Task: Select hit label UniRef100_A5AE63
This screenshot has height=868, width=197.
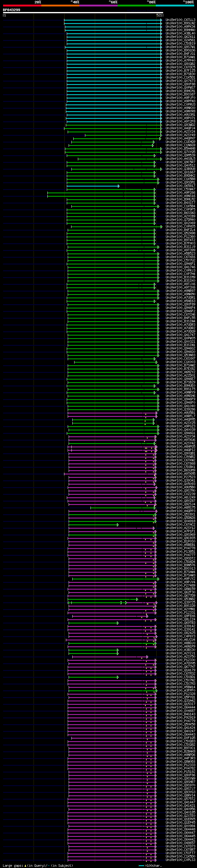Action: [180, 301]
